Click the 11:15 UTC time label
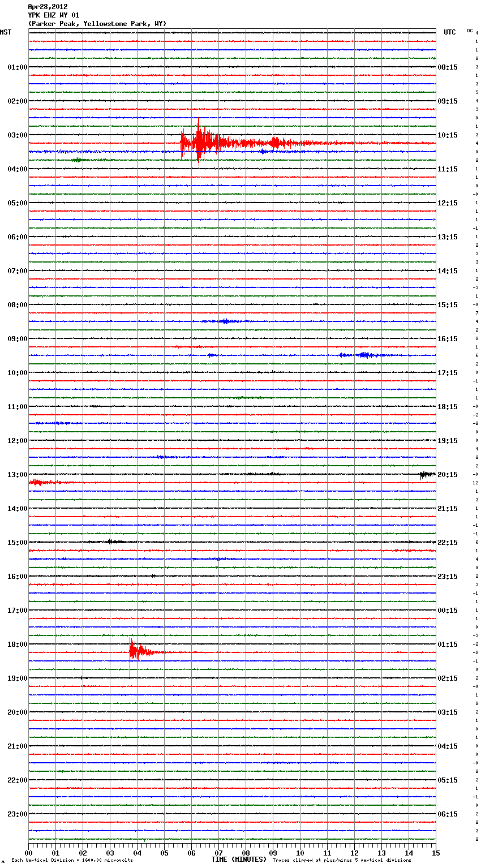This screenshot has height=868, width=481. click(448, 169)
